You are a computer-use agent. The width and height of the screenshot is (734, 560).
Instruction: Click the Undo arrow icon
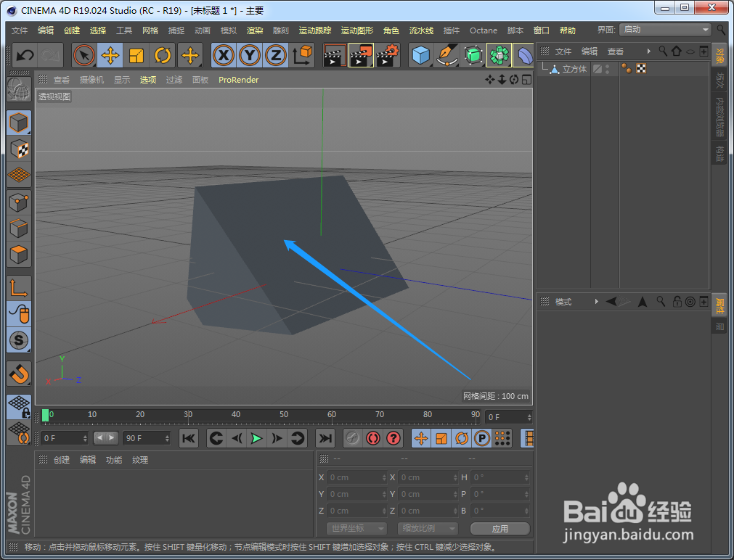click(25, 55)
